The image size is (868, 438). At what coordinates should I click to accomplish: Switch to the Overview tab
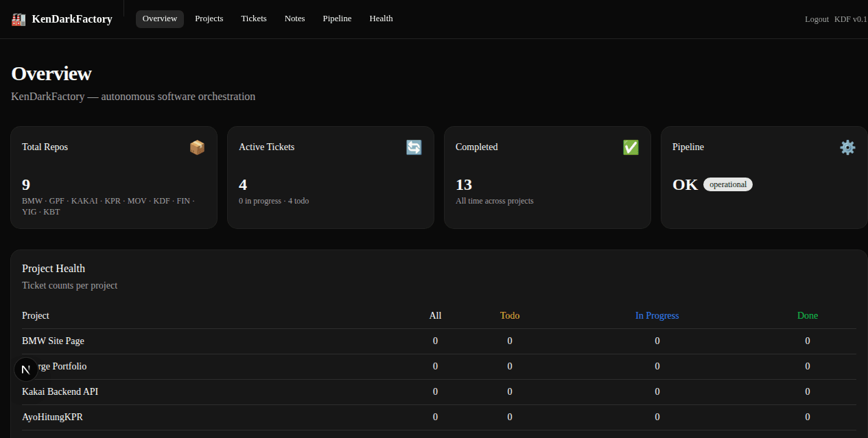click(160, 19)
